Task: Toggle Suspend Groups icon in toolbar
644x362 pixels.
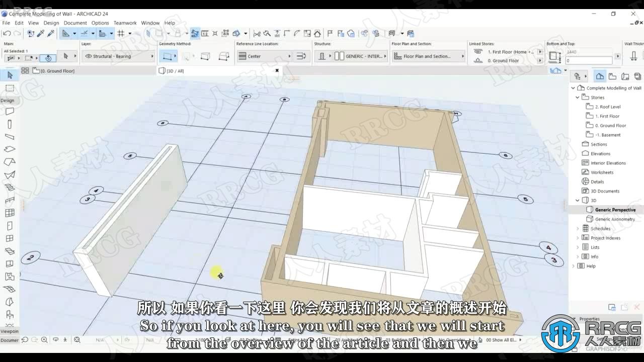Action: tap(195, 33)
